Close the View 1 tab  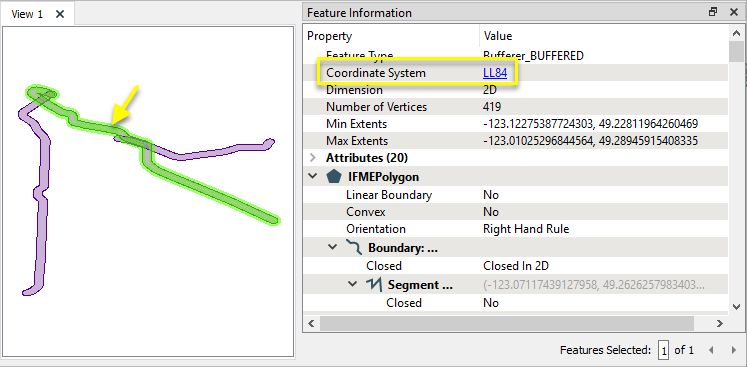click(x=60, y=14)
